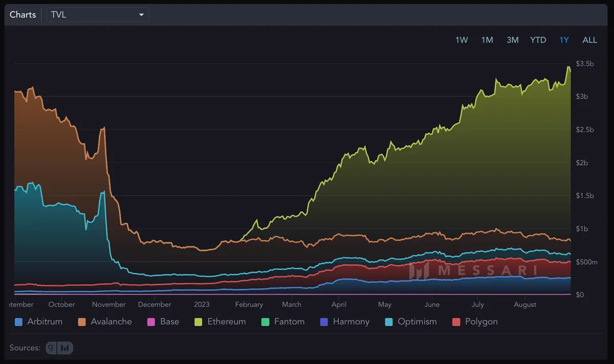Click the first source icon beside Sources

click(52, 348)
